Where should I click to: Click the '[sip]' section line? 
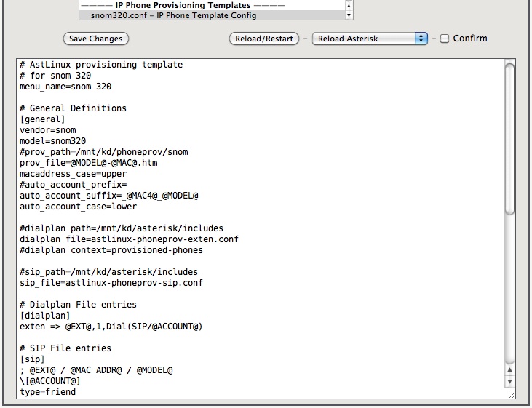click(32, 359)
